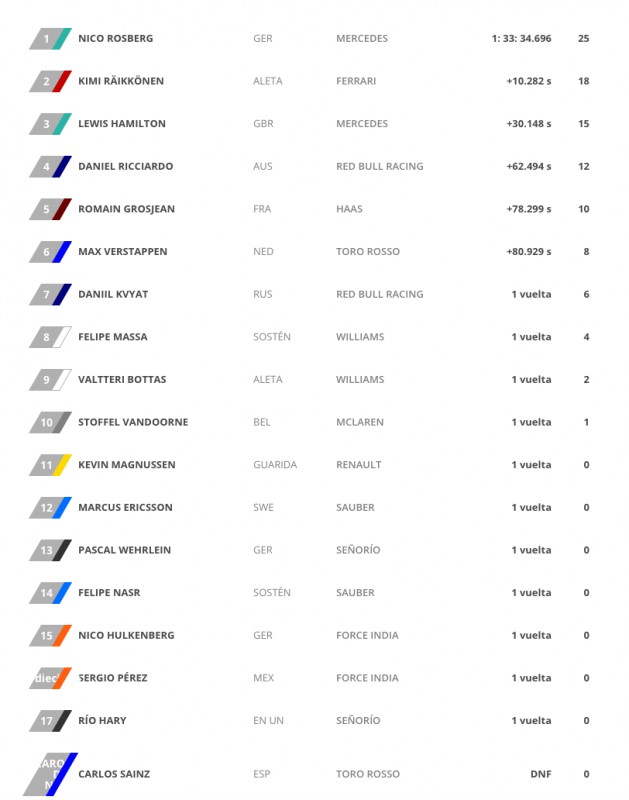Click Stoffel Vandoorne driver name
The height and width of the screenshot is (800, 629).
133,422
